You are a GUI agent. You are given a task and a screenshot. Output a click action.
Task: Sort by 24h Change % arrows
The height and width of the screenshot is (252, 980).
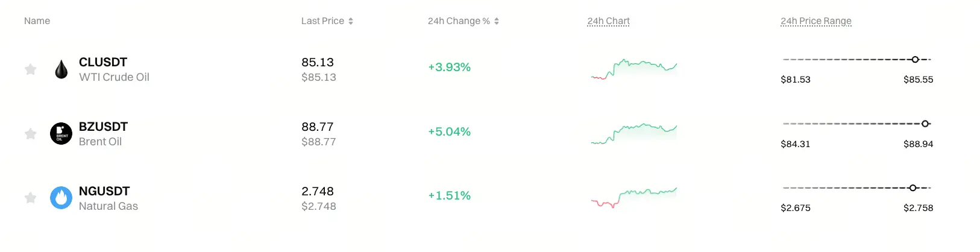497,21
